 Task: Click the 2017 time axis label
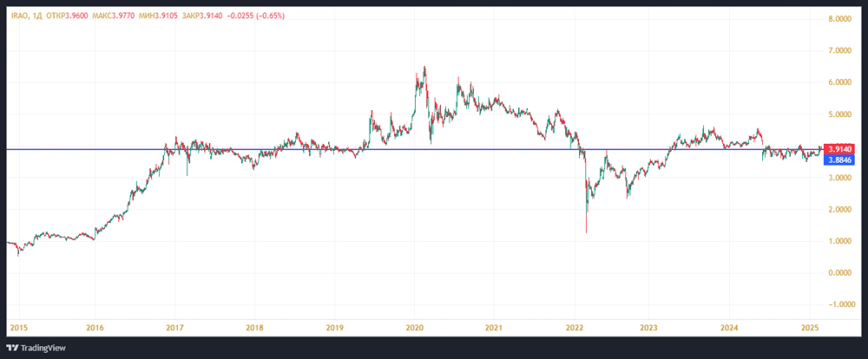pos(175,328)
